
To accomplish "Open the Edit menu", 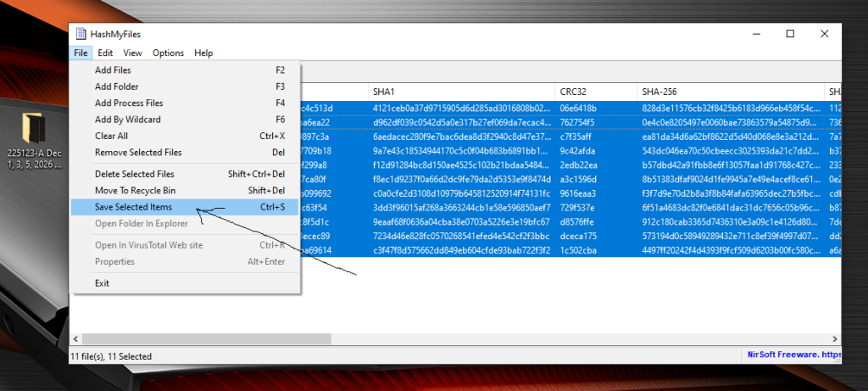I will pyautogui.click(x=105, y=53).
